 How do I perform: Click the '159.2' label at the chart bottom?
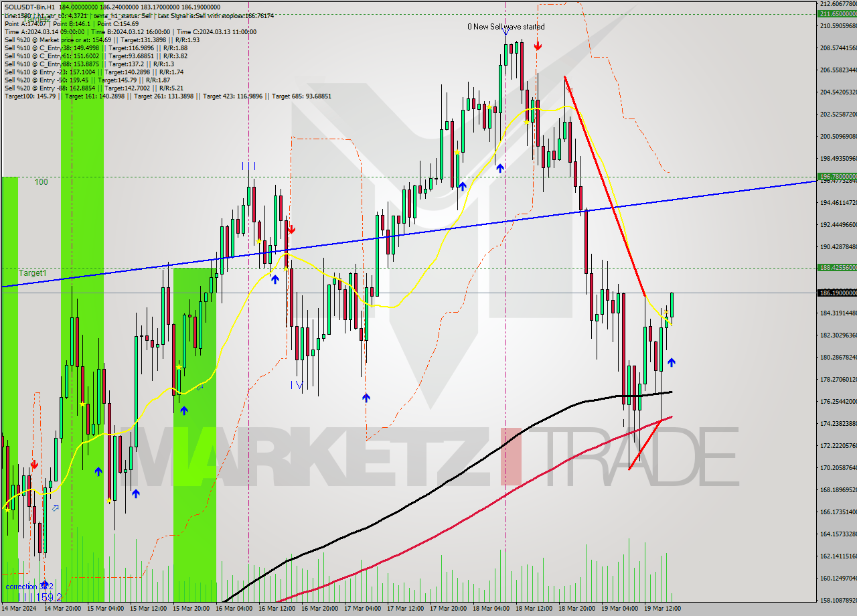pyautogui.click(x=48, y=597)
